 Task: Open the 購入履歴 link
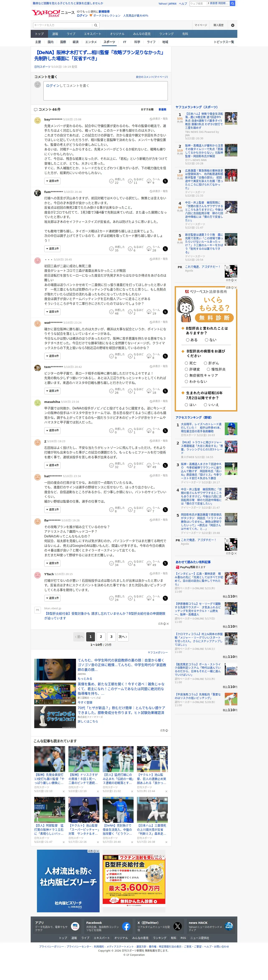pos(219,25)
